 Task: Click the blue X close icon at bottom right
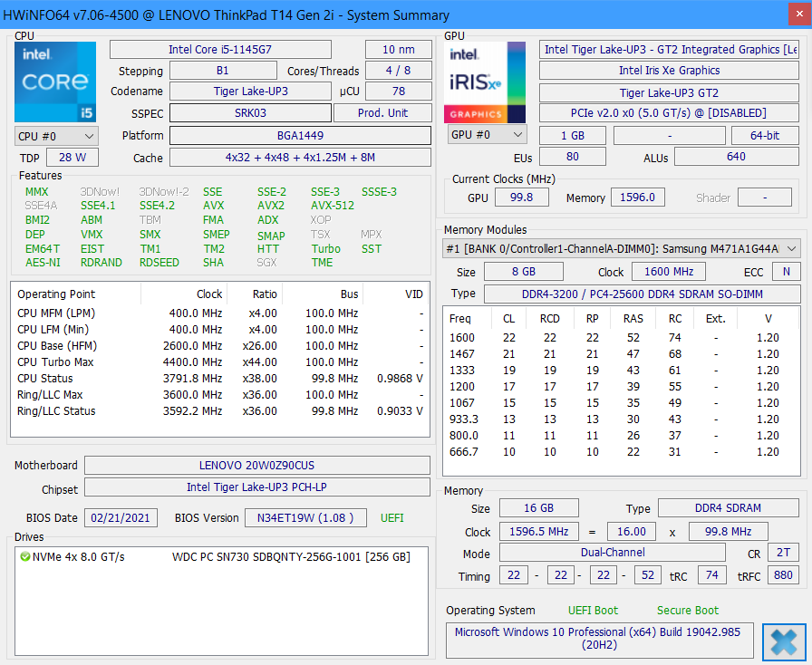coord(784,641)
